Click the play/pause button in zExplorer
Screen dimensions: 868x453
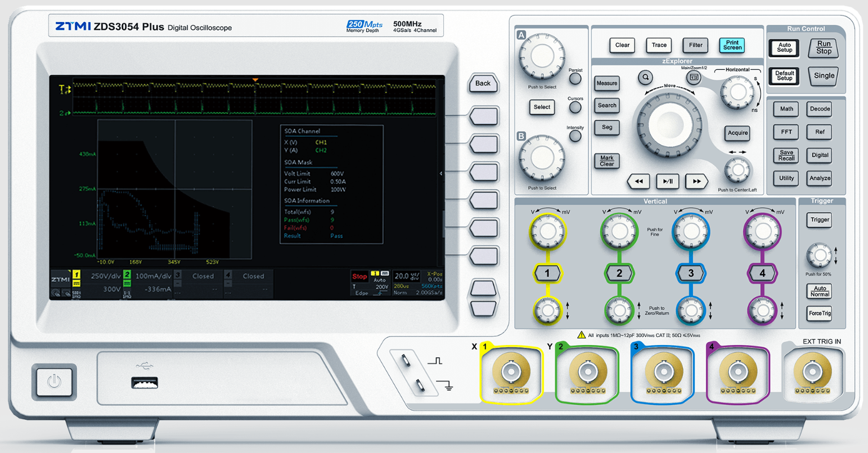click(667, 181)
